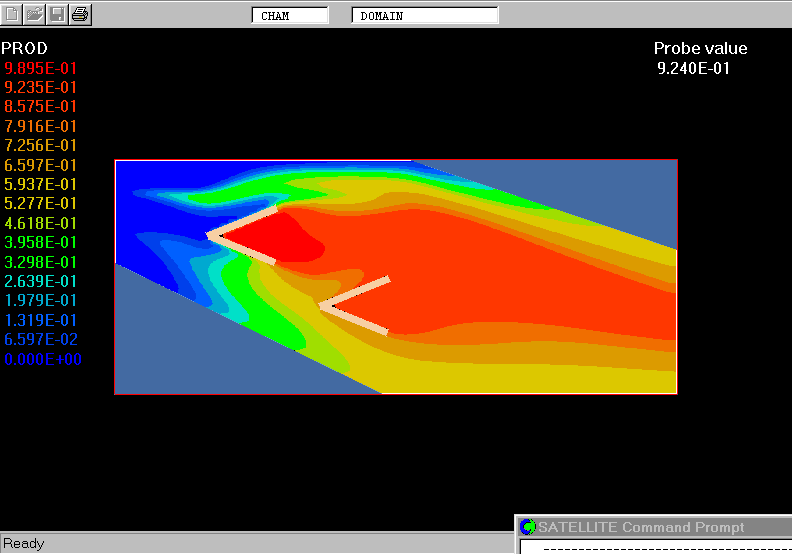Image resolution: width=792 pixels, height=554 pixels.
Task: Click the Ready status bar text
Action: (24, 543)
